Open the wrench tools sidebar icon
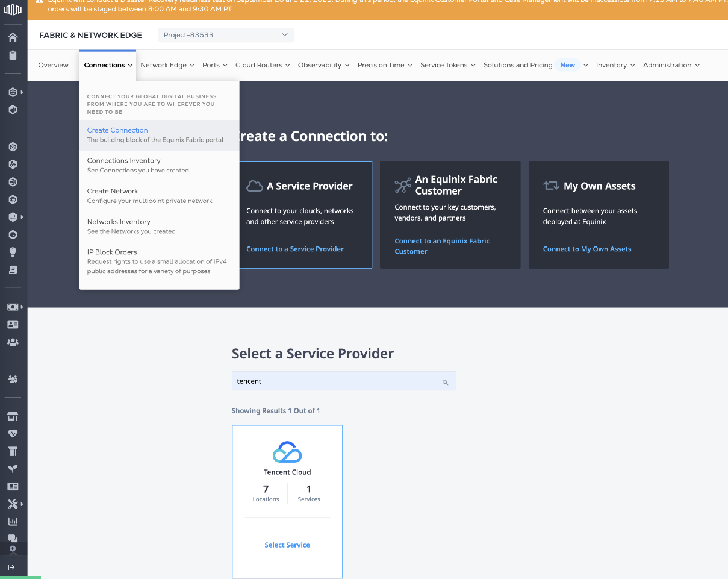 pos(13,504)
